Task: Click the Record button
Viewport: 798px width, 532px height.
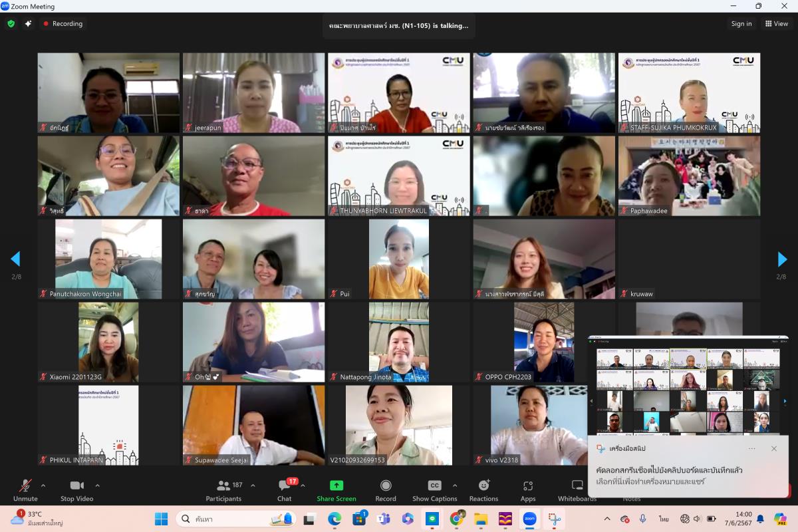Action: coord(386,490)
